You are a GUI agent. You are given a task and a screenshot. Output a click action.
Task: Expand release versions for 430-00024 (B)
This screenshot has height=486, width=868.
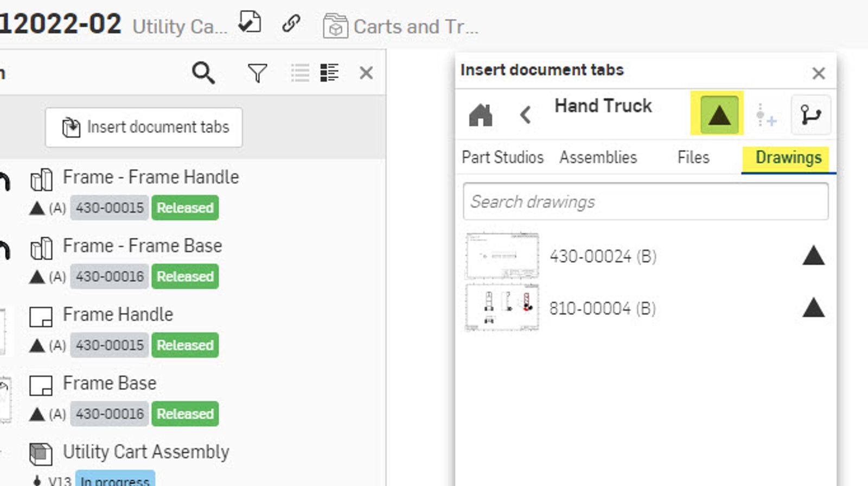(813, 256)
